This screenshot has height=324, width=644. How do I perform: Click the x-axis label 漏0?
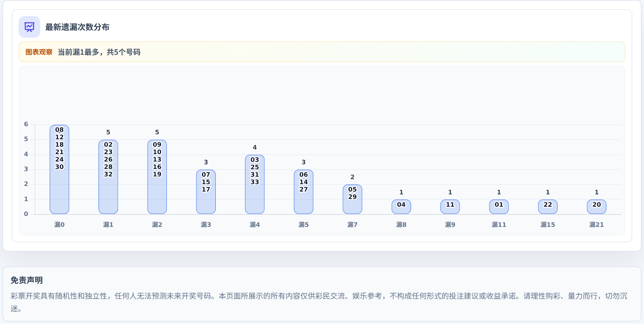tap(59, 225)
